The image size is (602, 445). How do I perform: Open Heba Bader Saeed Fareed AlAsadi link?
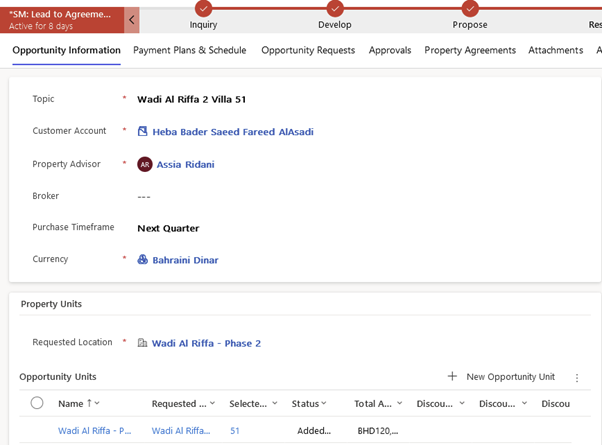(x=233, y=132)
